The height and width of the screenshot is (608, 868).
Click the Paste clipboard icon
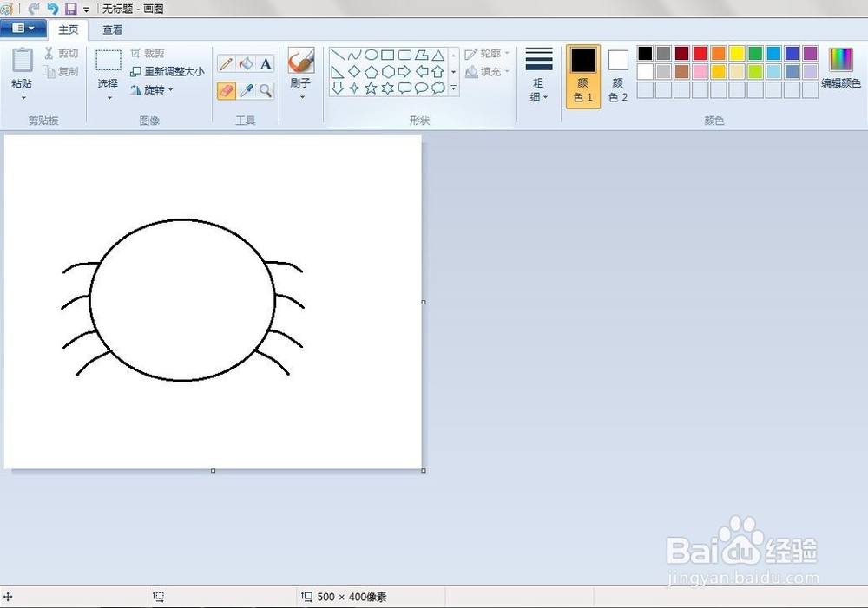[23, 60]
